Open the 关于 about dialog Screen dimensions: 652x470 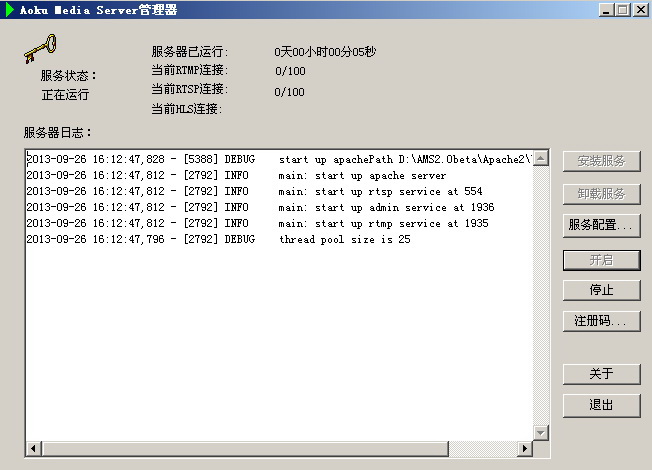[601, 374]
